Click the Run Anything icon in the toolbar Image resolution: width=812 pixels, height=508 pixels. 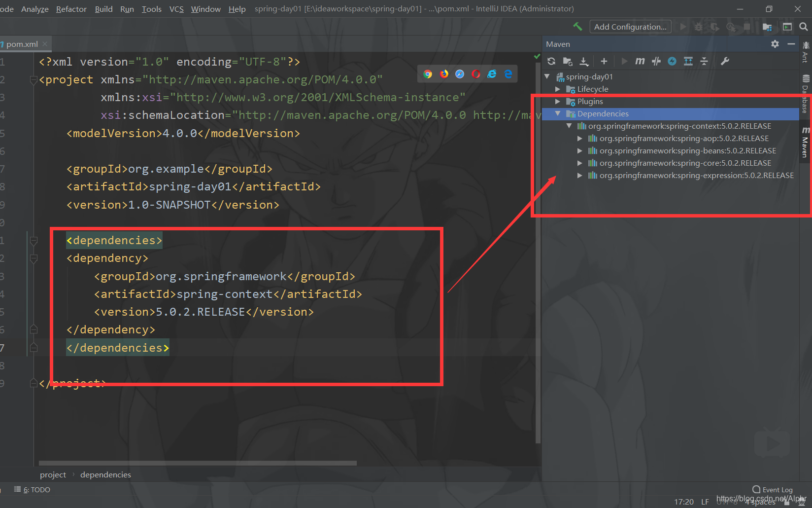pos(787,27)
